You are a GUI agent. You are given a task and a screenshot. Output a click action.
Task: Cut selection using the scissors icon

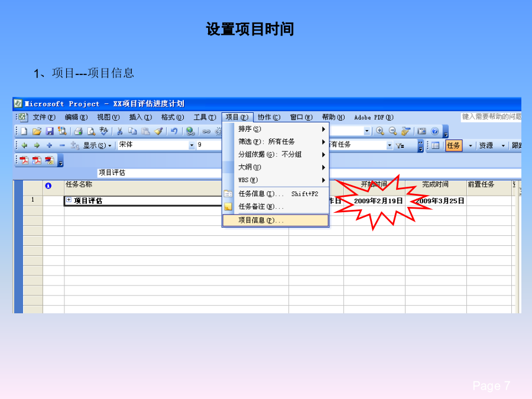pos(119,131)
